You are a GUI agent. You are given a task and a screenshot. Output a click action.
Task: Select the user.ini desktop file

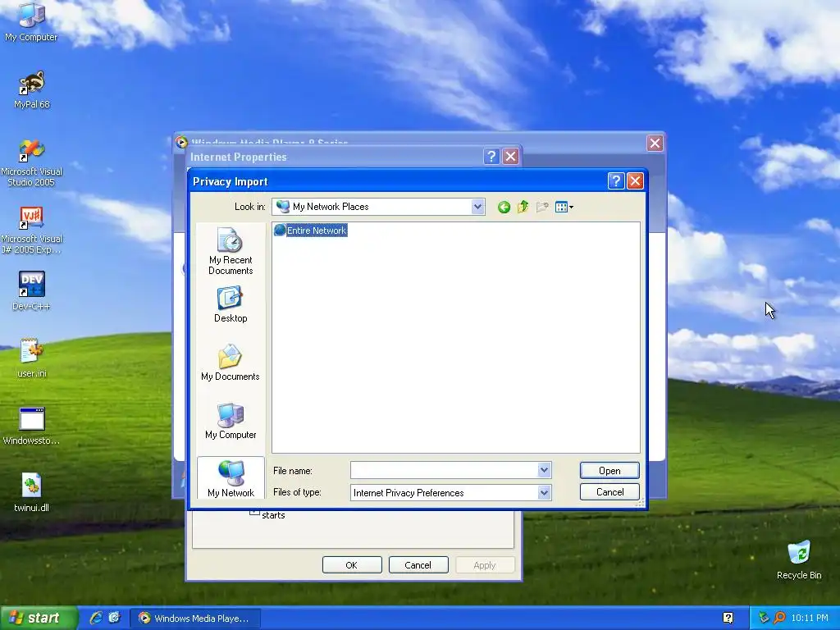click(31, 358)
